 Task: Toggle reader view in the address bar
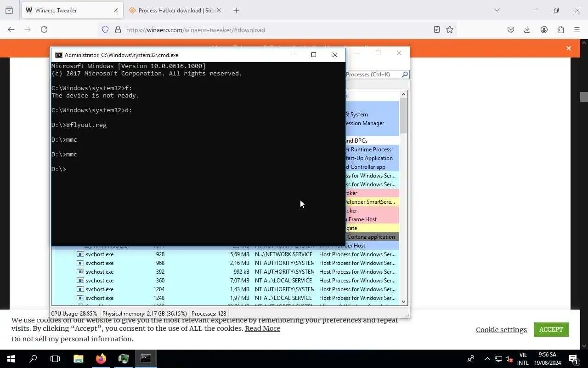437,29
